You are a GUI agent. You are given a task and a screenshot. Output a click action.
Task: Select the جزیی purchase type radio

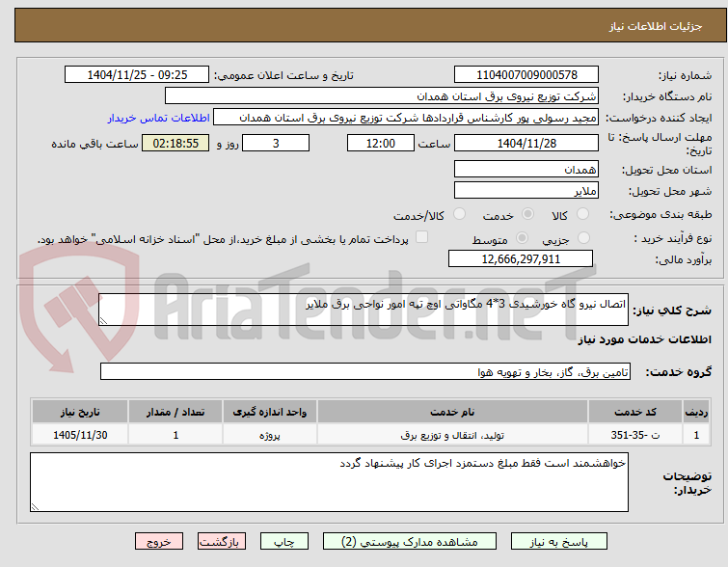pos(583,238)
